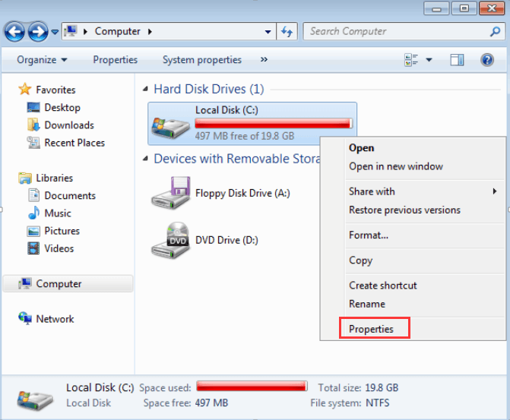Choose Format... from the context menu

[369, 235]
